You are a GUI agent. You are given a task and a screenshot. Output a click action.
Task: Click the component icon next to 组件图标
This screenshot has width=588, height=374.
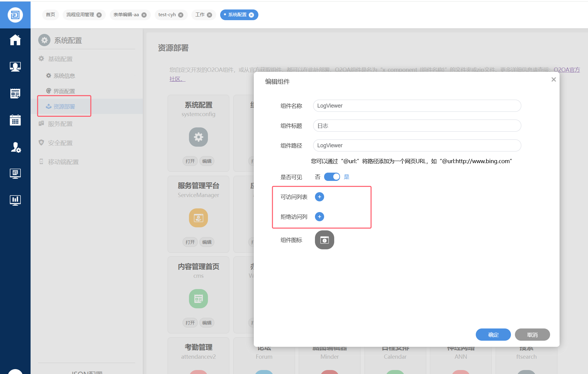(324, 240)
